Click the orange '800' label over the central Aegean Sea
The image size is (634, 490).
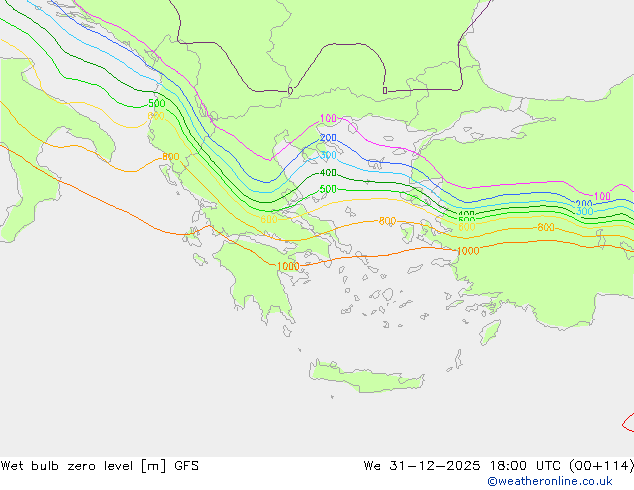coord(387,221)
